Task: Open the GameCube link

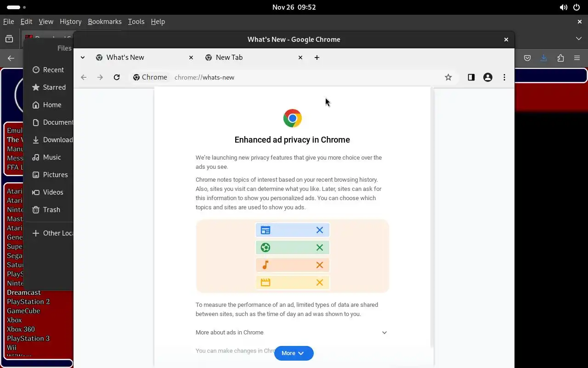Action: point(23,311)
